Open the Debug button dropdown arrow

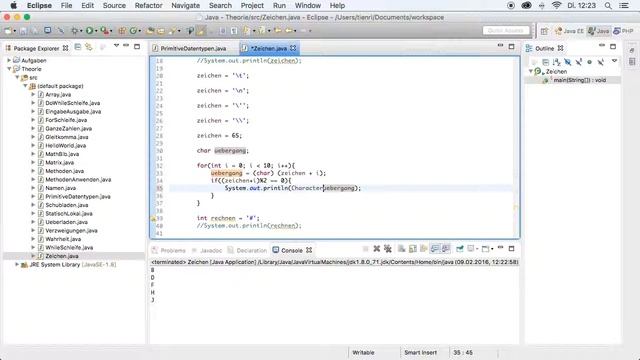(x=81, y=31)
